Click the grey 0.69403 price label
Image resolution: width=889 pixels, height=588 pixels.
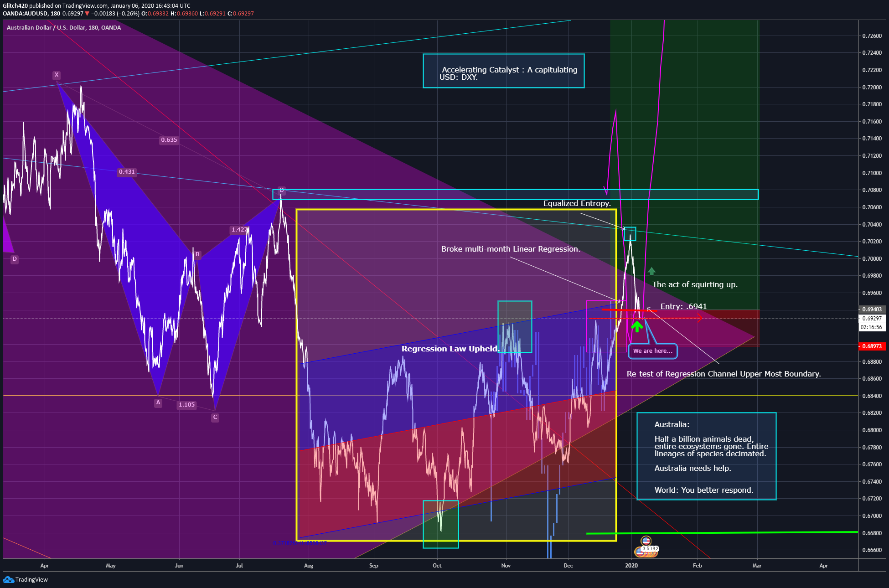pos(872,309)
